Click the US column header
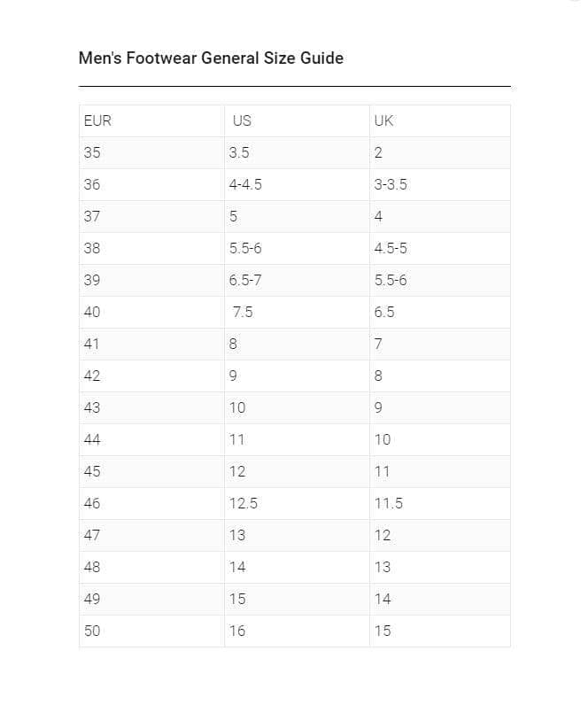This screenshot has height=713, width=588. [x=242, y=120]
